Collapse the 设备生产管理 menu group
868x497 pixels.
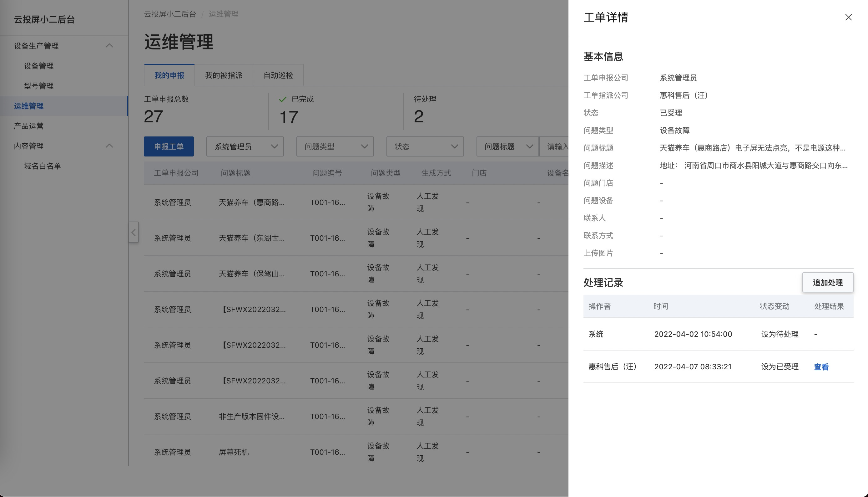pyautogui.click(x=109, y=46)
